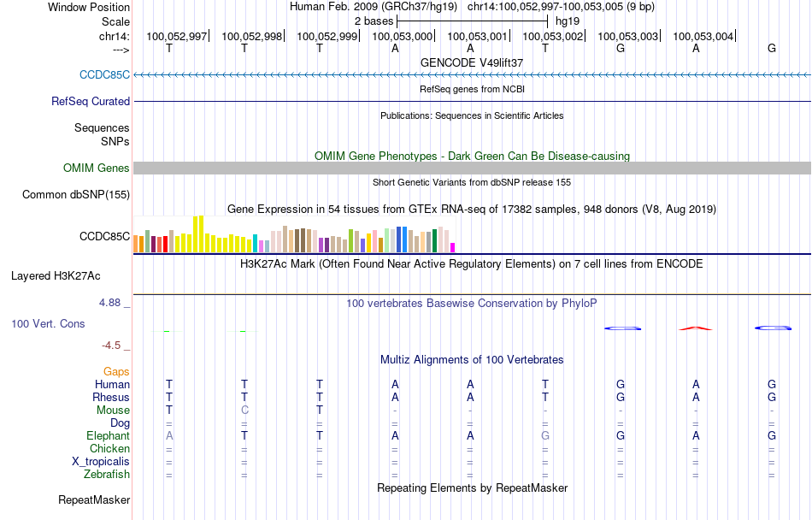Click the red A conservation logo
Screen dimensions: 812x520
[x=696, y=328]
